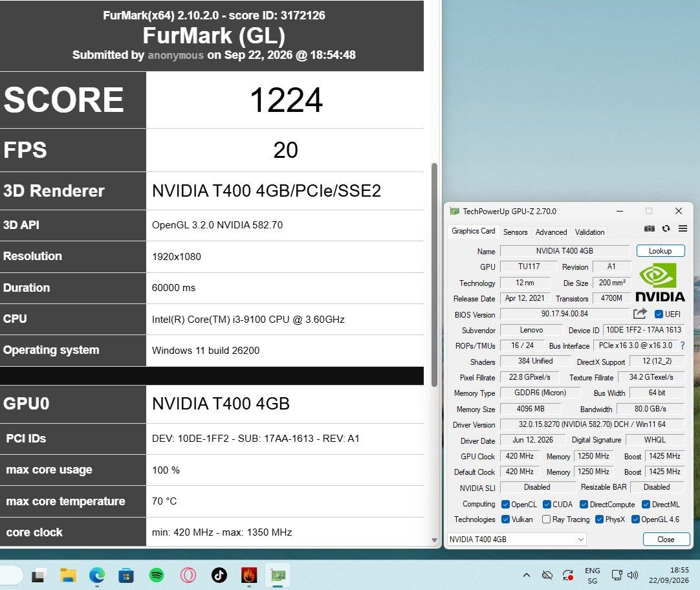Open the volume speaker tray icon
The image size is (700, 590).
[633, 575]
